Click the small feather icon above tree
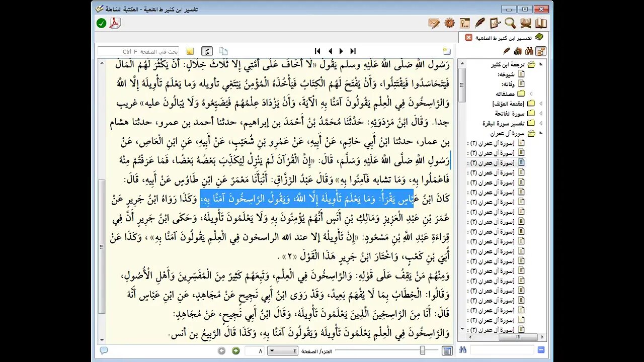Image resolution: width=644 pixels, height=362 pixels. coord(507,51)
